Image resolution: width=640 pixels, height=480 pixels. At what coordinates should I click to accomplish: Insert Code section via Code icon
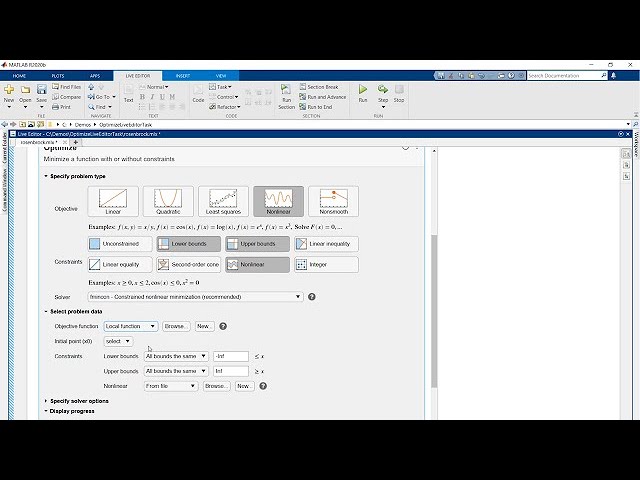tap(198, 93)
